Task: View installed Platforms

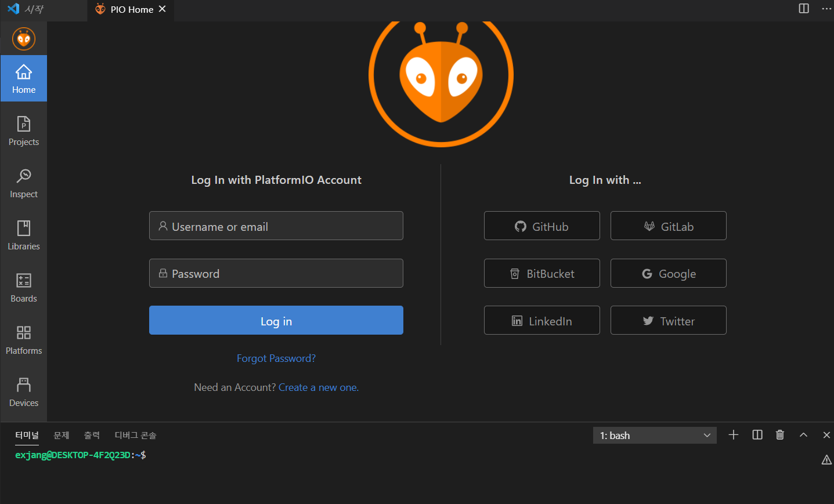Action: click(x=23, y=339)
